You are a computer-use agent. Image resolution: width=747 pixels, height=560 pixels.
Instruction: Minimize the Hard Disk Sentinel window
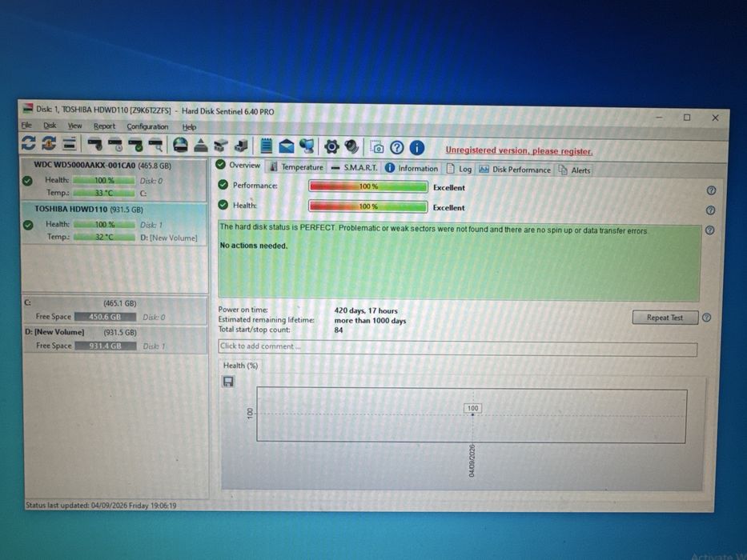pyautogui.click(x=660, y=117)
